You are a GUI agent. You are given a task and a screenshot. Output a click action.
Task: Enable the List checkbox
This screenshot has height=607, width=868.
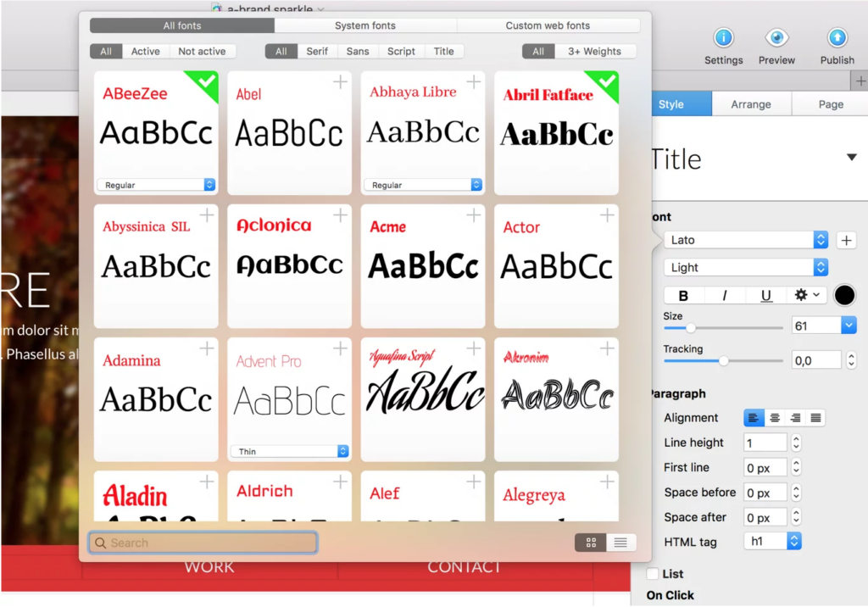click(653, 574)
